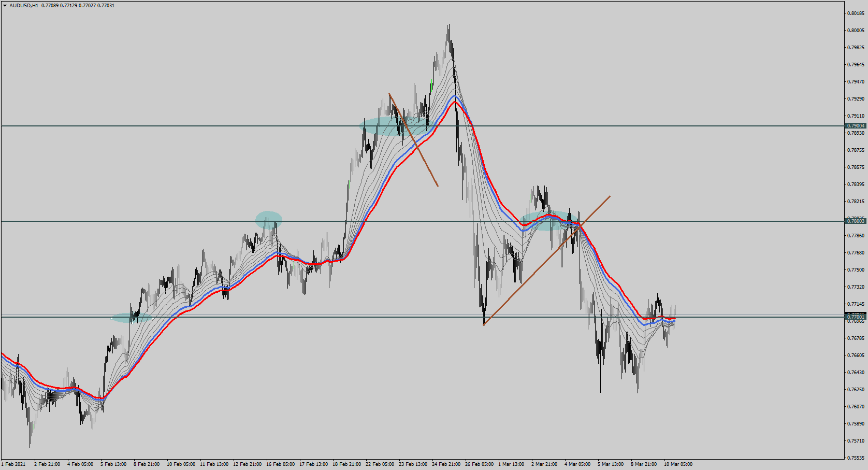Click the 5 Feb 13:00 time label
The width and height of the screenshot is (868, 470).
(113, 464)
